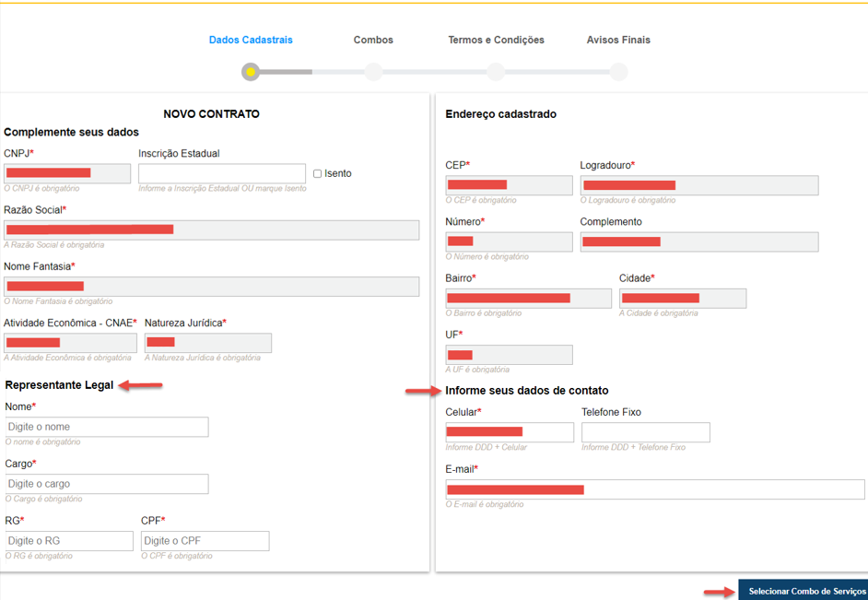Viewport: 868px width, 600px height.
Task: Click the Inscrição Estadual input field
Action: [x=221, y=173]
